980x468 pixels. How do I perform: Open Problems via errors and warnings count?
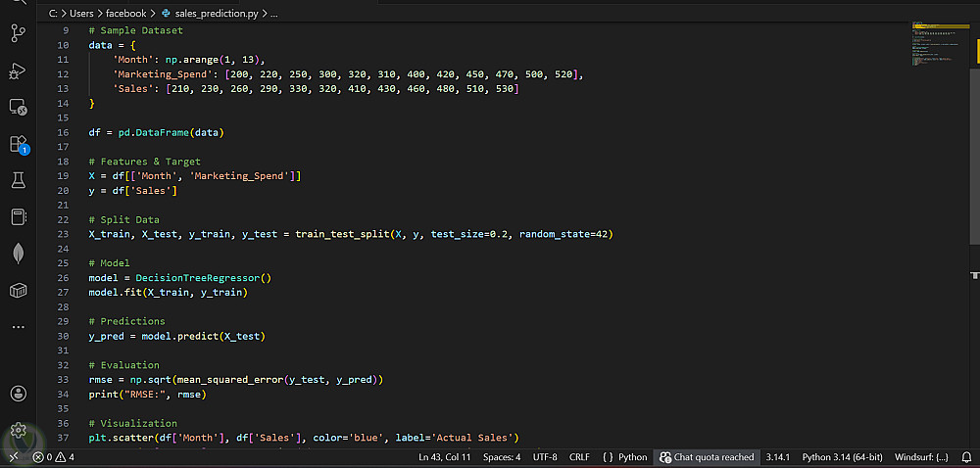tap(54, 457)
